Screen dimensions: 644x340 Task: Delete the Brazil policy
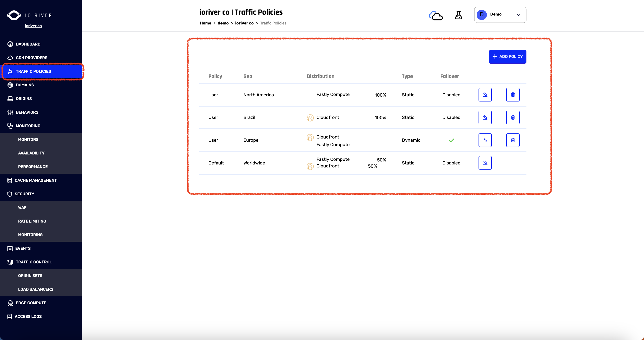[x=513, y=117]
